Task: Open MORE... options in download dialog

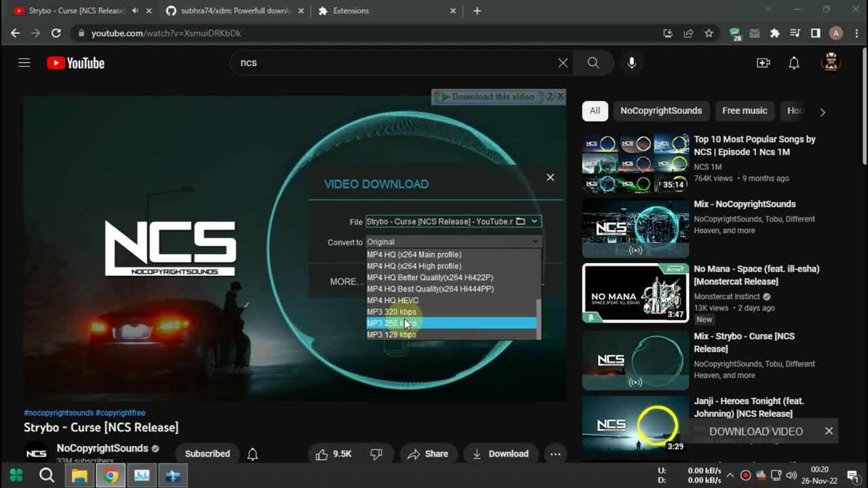Action: pyautogui.click(x=346, y=281)
